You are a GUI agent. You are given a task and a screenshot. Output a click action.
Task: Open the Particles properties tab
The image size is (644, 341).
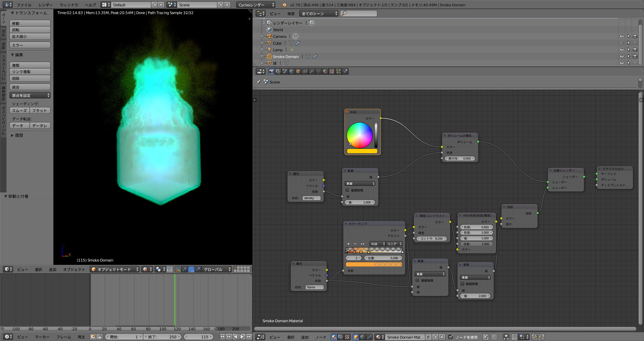[338, 71]
